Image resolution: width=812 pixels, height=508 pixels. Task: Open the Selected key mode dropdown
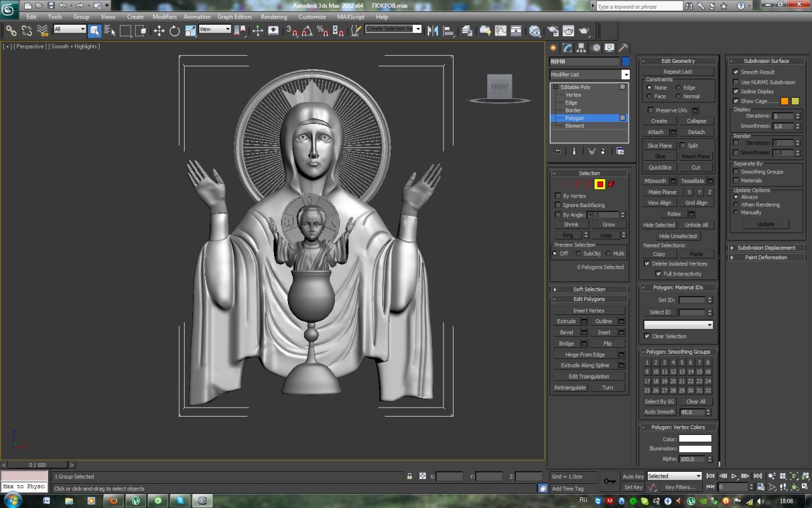pos(674,476)
